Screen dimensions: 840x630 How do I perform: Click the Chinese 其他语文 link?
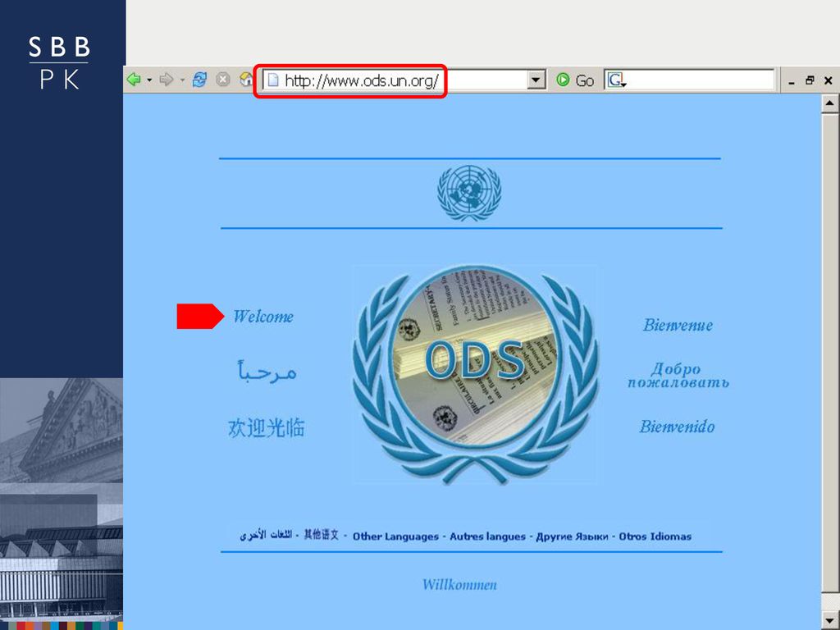pyautogui.click(x=322, y=535)
